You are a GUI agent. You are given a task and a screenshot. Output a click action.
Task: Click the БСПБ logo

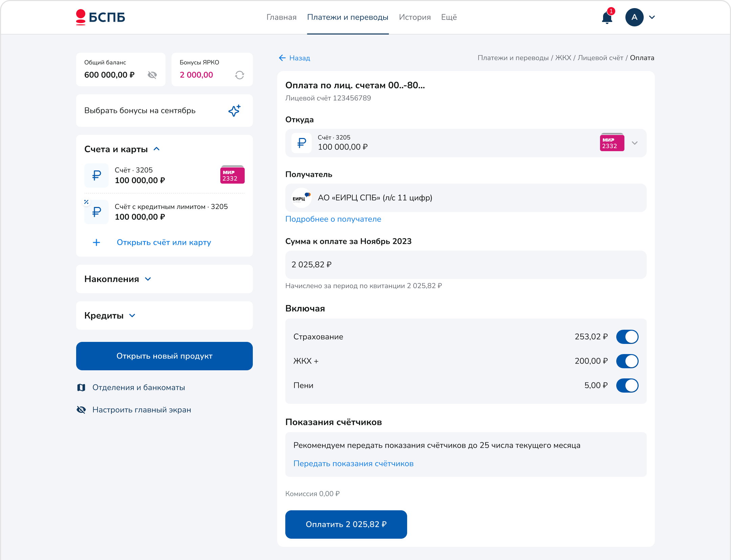101,17
